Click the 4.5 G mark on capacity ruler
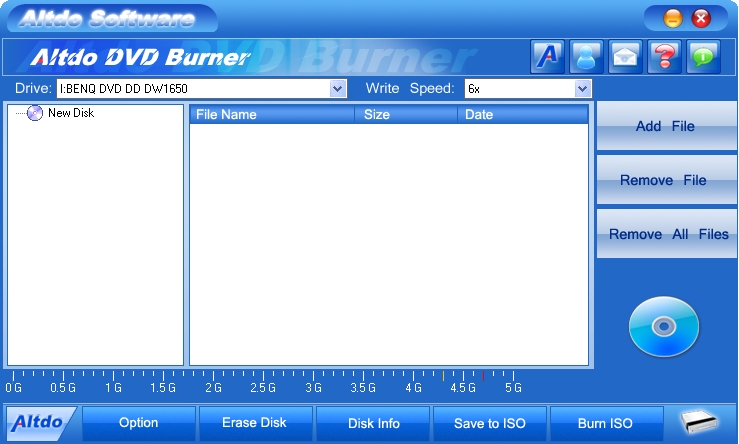This screenshot has width=739, height=444. pos(463,387)
